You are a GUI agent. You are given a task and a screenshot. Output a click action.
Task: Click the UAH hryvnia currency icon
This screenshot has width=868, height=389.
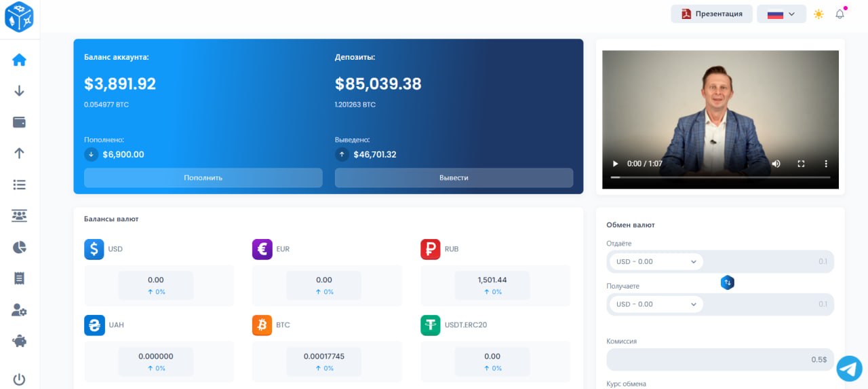tap(94, 325)
